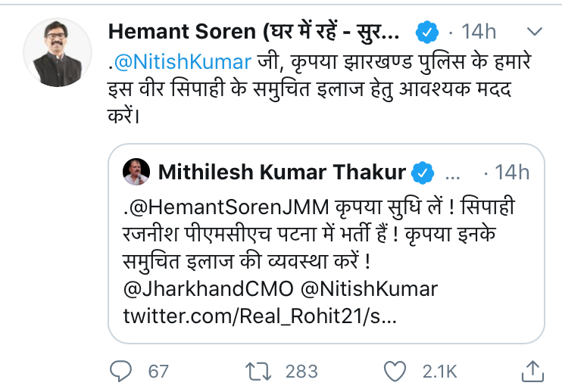Image resolution: width=562 pixels, height=392 pixels.
Task: View the 283 retweets count
Action: click(x=301, y=371)
